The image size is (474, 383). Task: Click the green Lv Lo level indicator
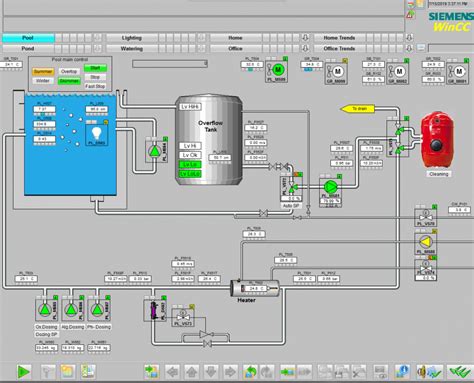click(190, 164)
